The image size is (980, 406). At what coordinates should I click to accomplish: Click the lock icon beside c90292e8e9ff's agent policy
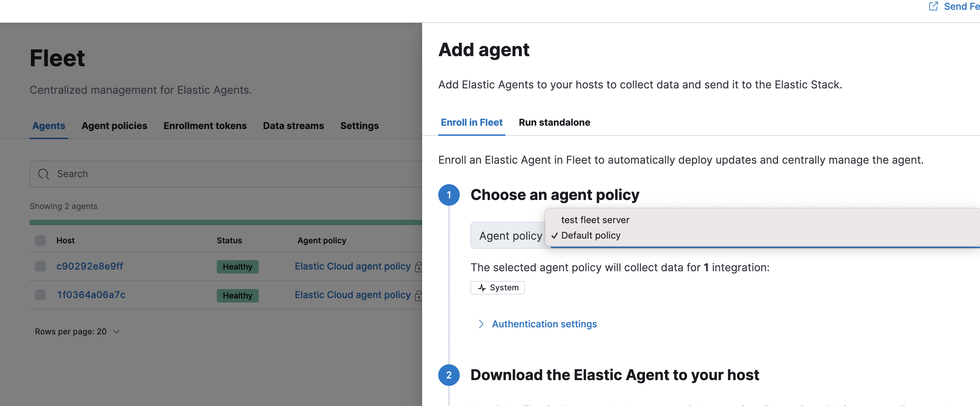[x=418, y=268]
